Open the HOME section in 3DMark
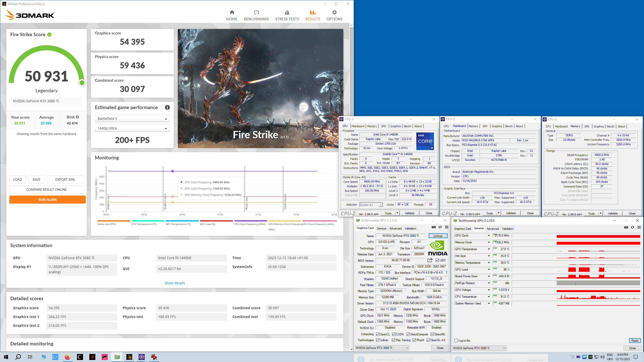The width and height of the screenshot is (644, 362). pyautogui.click(x=232, y=15)
